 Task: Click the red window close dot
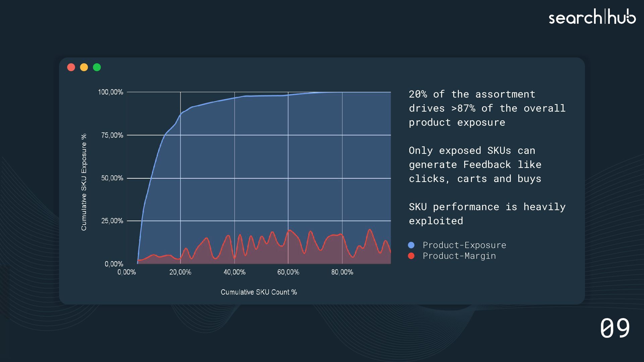[71, 67]
